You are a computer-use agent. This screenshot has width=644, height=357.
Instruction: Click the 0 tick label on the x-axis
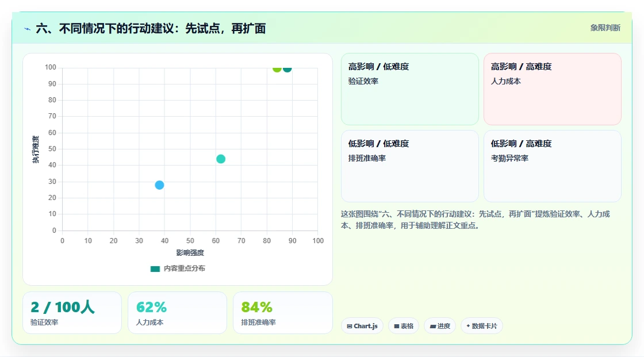[x=63, y=241]
